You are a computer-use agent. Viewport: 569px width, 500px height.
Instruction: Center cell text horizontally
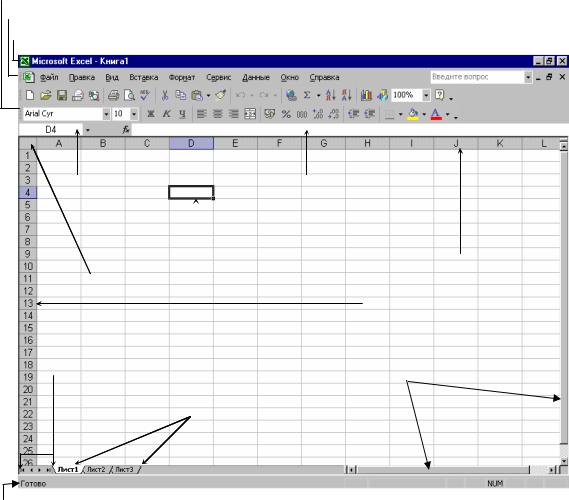[218, 114]
